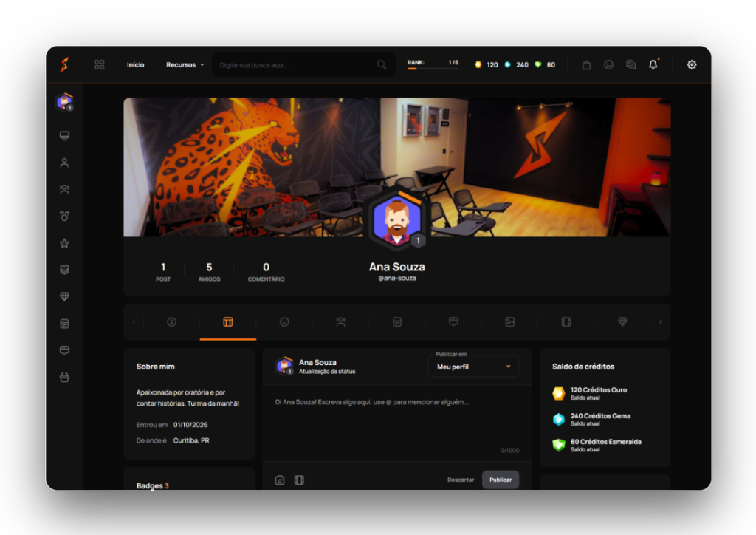Image resolution: width=756 pixels, height=535 pixels.
Task: Click the search field "Digite sua busca aqui"
Action: coord(303,64)
